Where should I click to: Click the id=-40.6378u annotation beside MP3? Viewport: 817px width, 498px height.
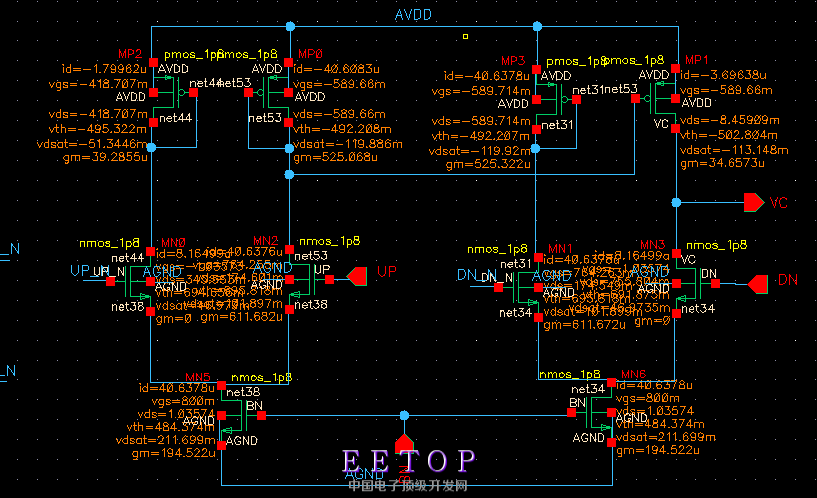(487, 76)
